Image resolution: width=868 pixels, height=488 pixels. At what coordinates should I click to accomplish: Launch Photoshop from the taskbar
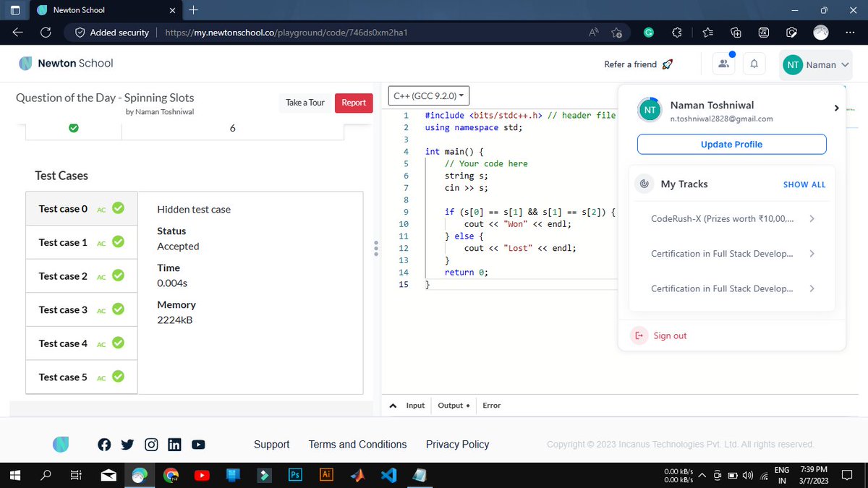(295, 475)
